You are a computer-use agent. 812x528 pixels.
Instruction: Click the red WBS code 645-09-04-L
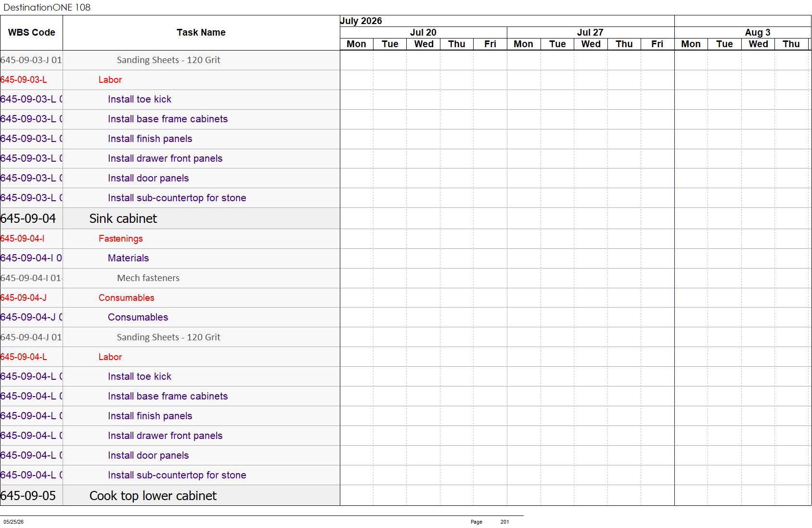coord(24,357)
